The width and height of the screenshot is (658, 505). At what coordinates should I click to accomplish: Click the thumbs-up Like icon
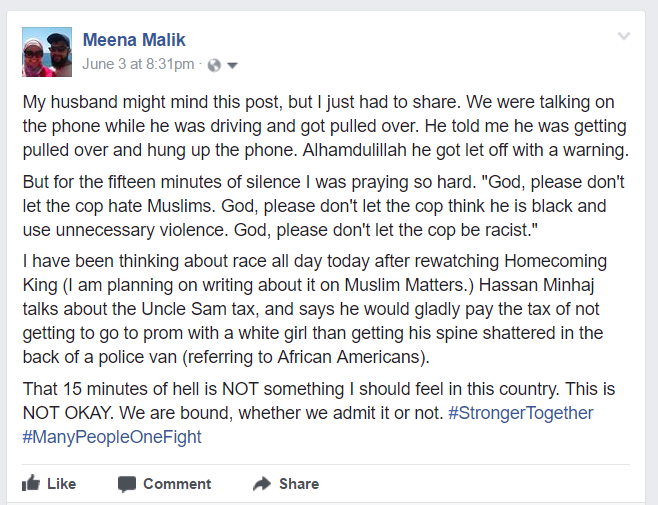coord(31,484)
